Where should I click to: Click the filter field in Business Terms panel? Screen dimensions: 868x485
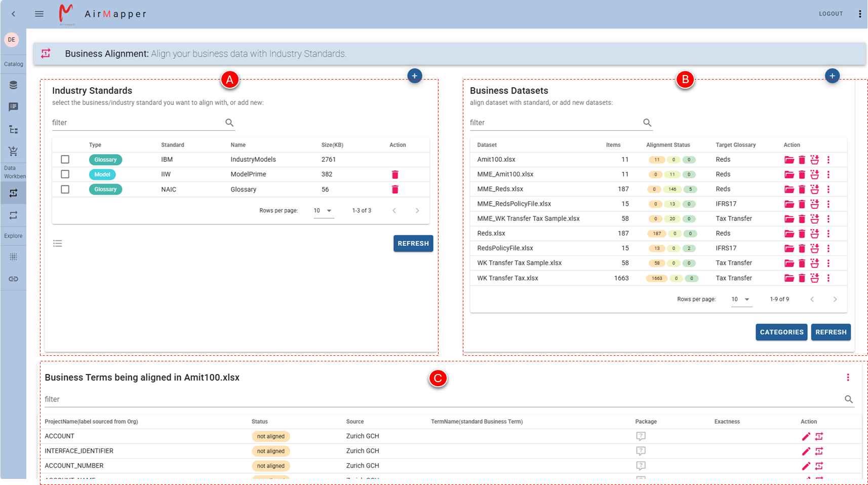[253, 399]
